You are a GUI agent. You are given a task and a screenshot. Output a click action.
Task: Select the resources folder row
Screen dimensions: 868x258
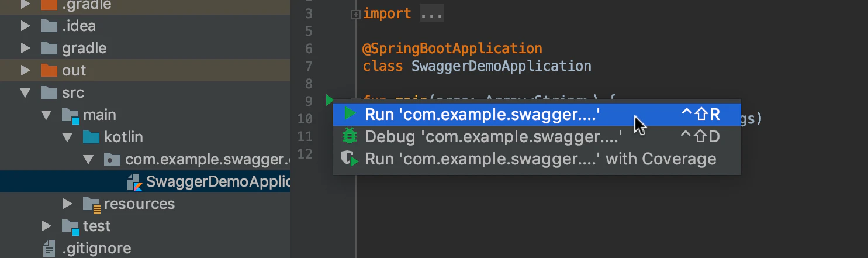[145, 204]
